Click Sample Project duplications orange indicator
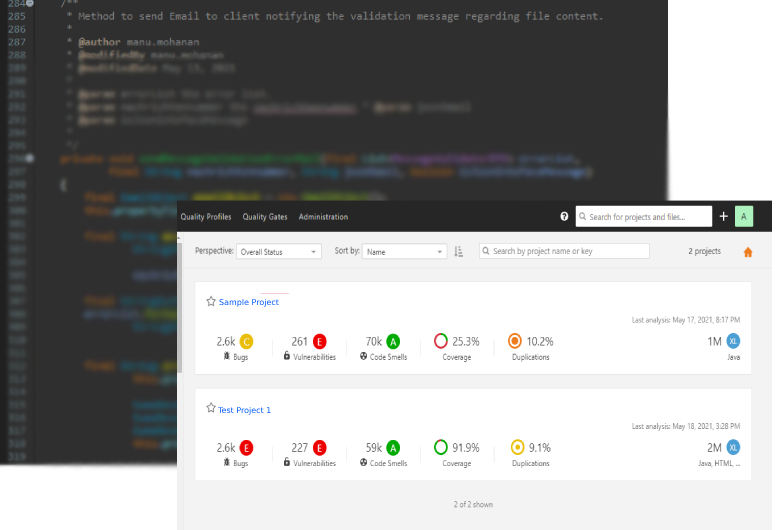This screenshot has height=530, width=783. click(515, 341)
